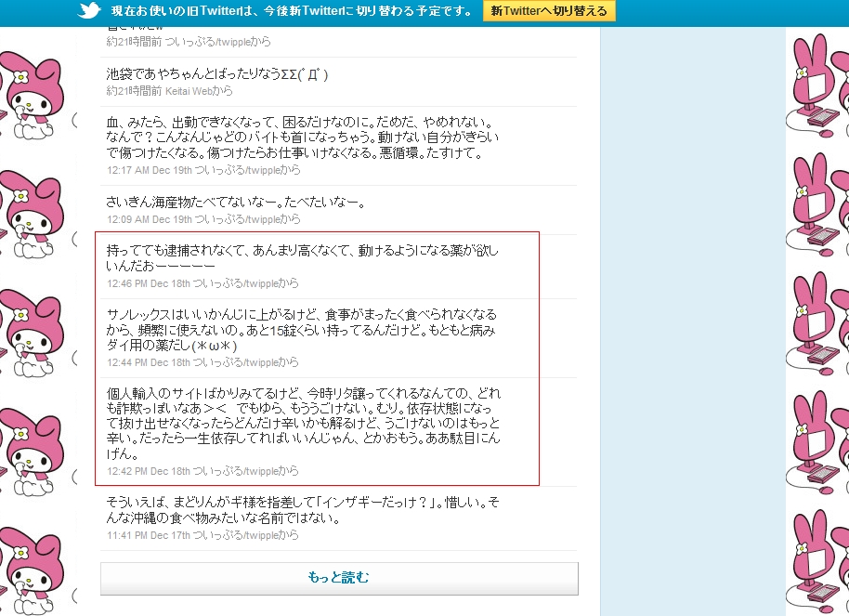Image resolution: width=849 pixels, height=616 pixels.
Task: Switch to new Twitter with 新Twitterへ切り替える
Action: pyautogui.click(x=549, y=11)
